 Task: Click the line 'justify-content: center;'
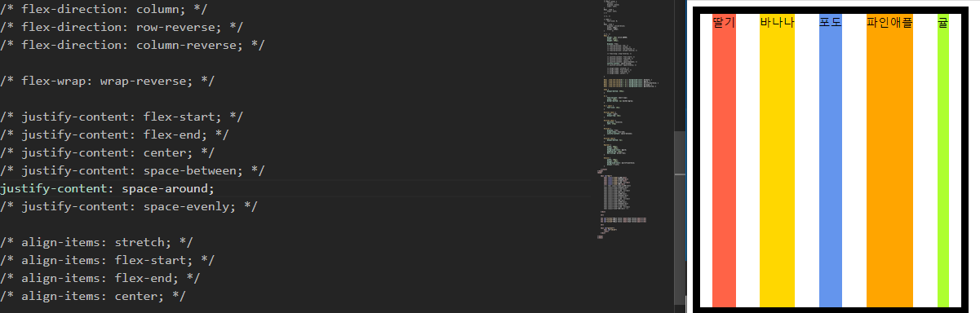pos(108,152)
